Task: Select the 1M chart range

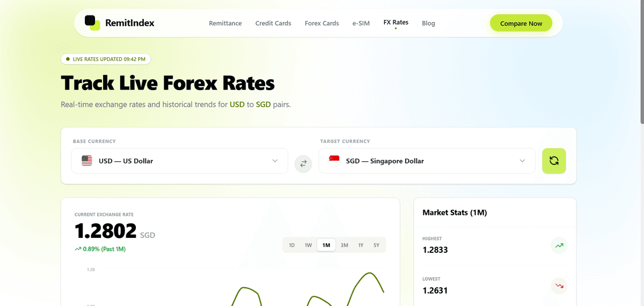Action: click(x=326, y=245)
